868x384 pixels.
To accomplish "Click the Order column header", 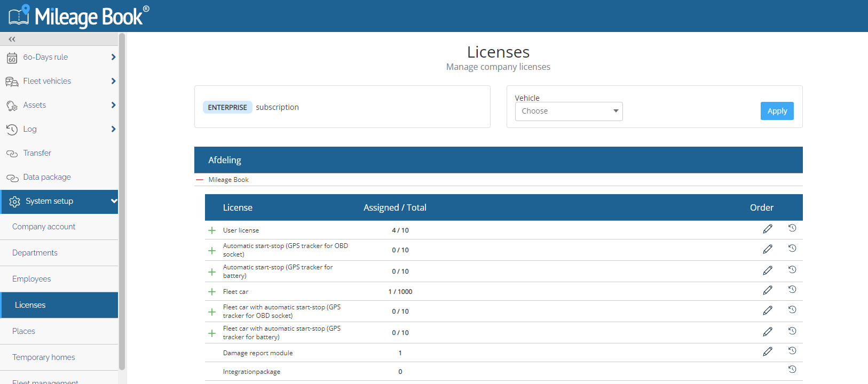I will pyautogui.click(x=762, y=207).
